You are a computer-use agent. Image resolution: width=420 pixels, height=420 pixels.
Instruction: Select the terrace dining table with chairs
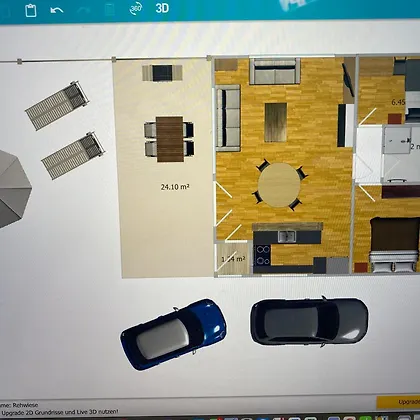(169, 139)
